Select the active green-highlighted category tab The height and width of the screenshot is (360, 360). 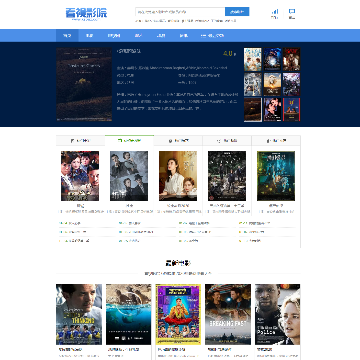pyautogui.click(x=129, y=140)
